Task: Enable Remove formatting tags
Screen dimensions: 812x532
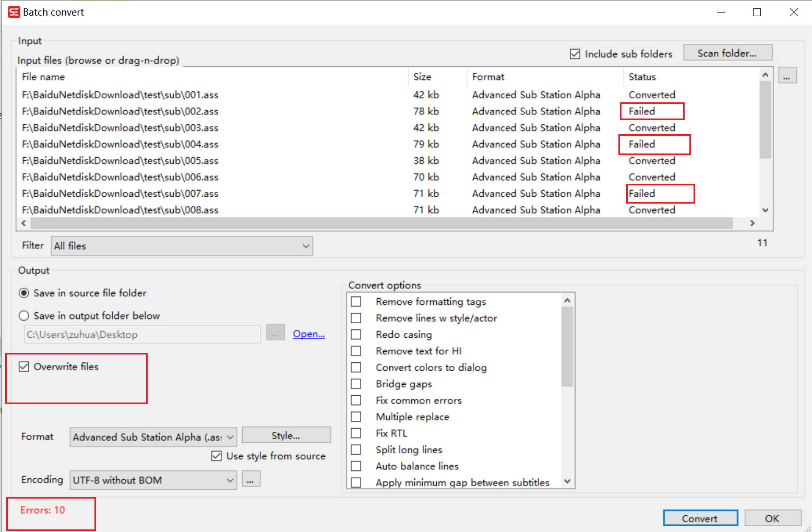Action: (356, 301)
